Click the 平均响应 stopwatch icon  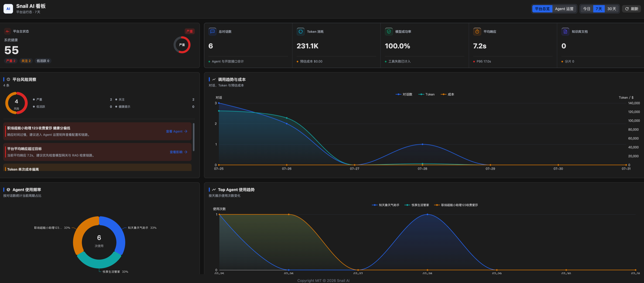pyautogui.click(x=477, y=31)
